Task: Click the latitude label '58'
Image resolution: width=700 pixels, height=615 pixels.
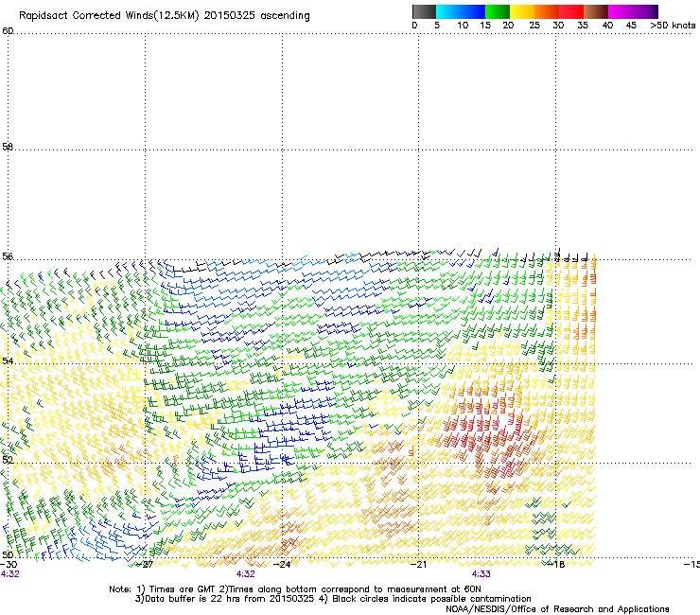Action: click(x=8, y=147)
